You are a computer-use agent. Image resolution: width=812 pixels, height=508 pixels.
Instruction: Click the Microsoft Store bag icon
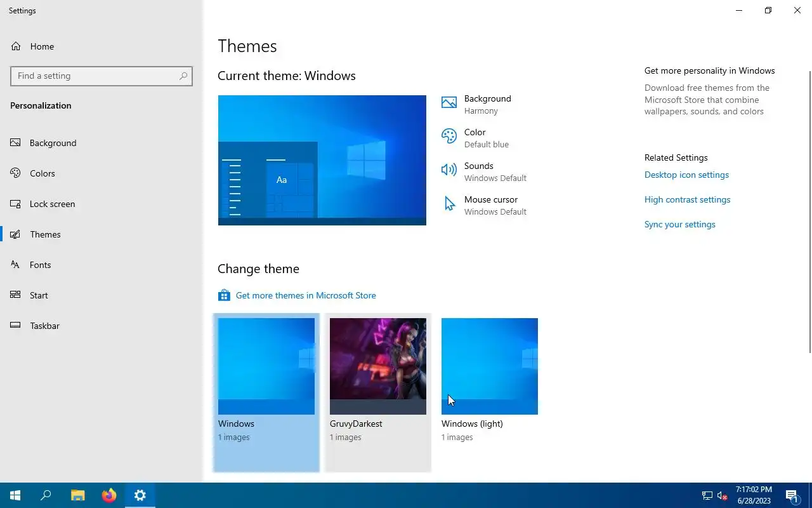click(x=224, y=295)
